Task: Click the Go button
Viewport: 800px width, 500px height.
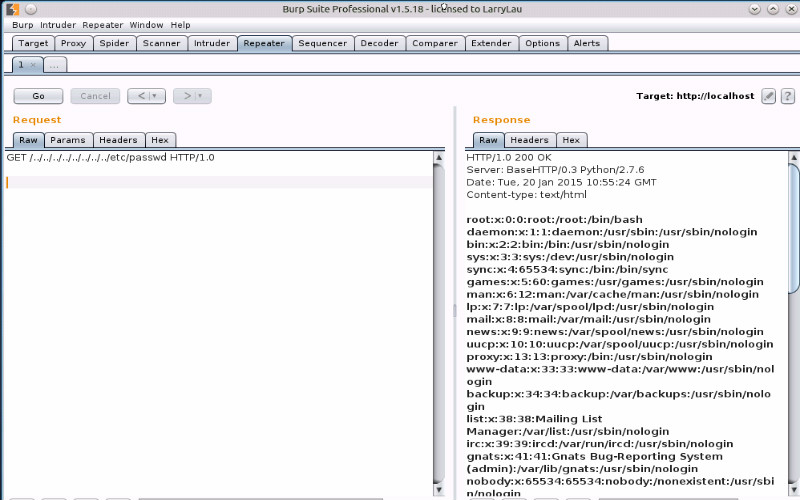Action: [x=38, y=96]
